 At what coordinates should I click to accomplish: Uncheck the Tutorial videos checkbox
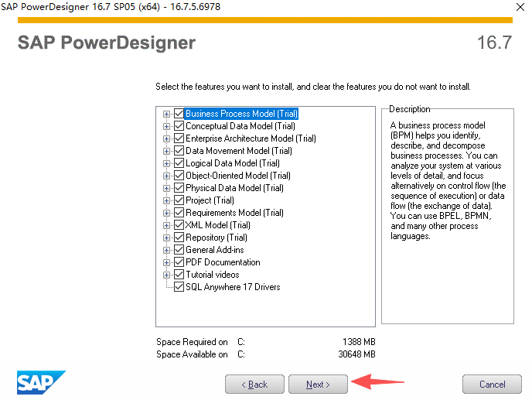click(x=179, y=275)
